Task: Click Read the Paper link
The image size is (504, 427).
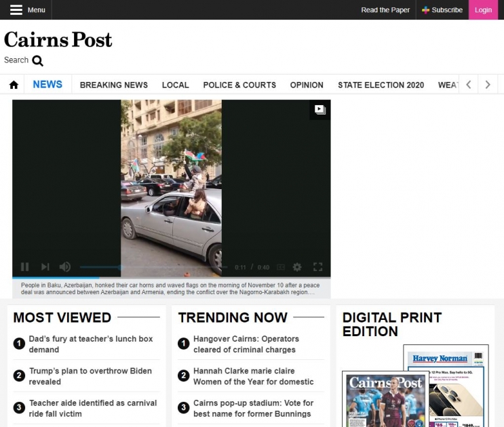Action: point(385,10)
